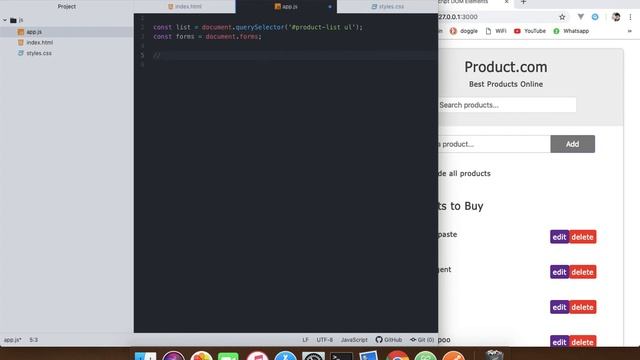Click the Project panel header

tap(67, 7)
